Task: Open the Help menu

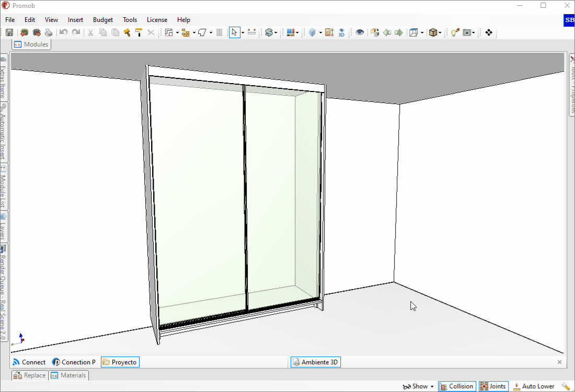Action: [x=183, y=20]
